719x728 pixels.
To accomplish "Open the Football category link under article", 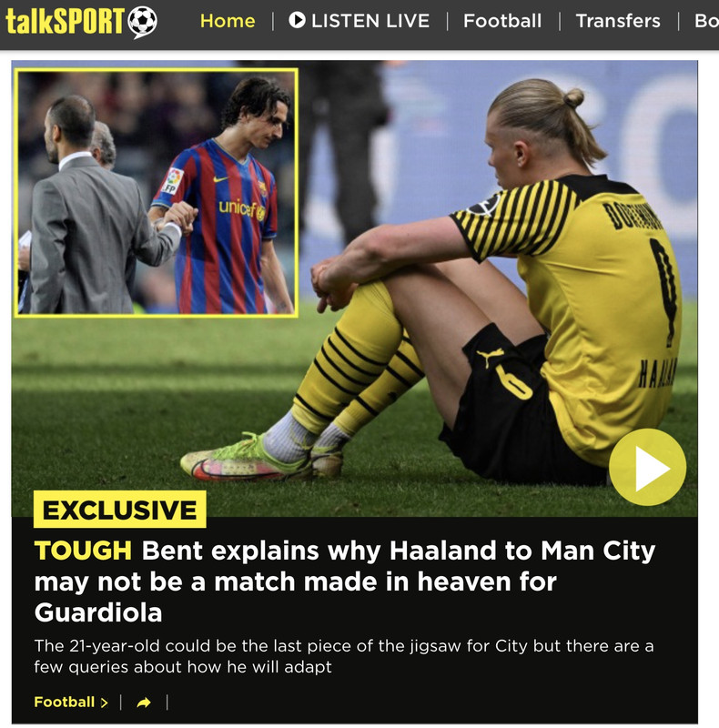I will click(x=65, y=702).
